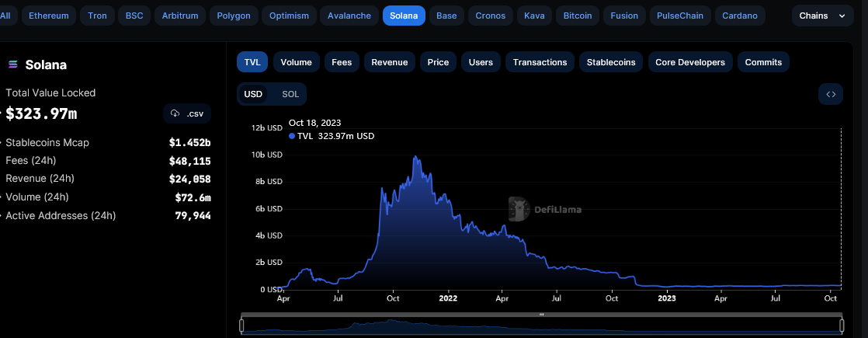Click the $1.452b stablecoins value

point(190,143)
